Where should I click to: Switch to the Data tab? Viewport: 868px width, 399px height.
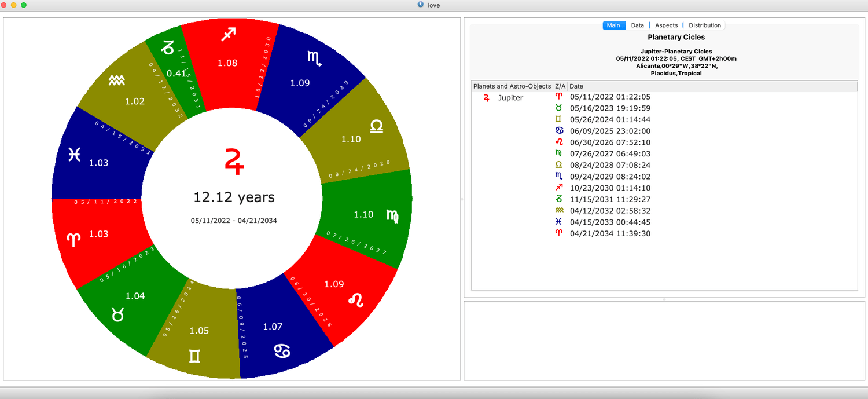pos(637,25)
